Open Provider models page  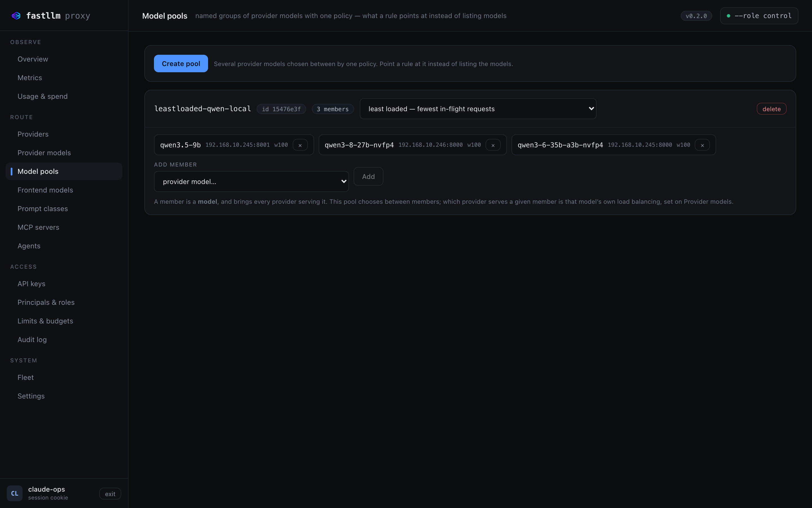pos(64,153)
